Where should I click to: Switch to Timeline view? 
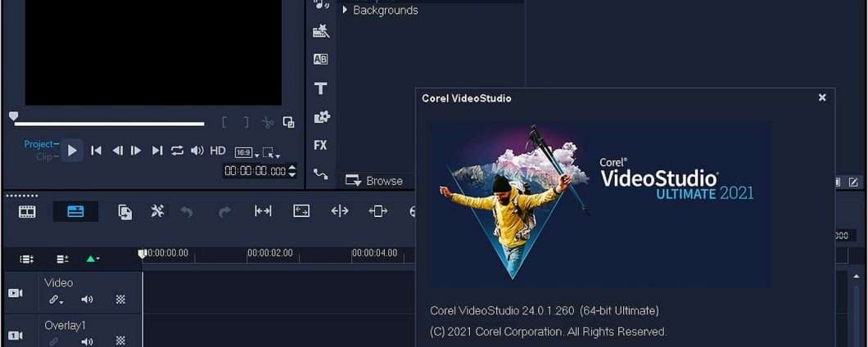pyautogui.click(x=75, y=211)
